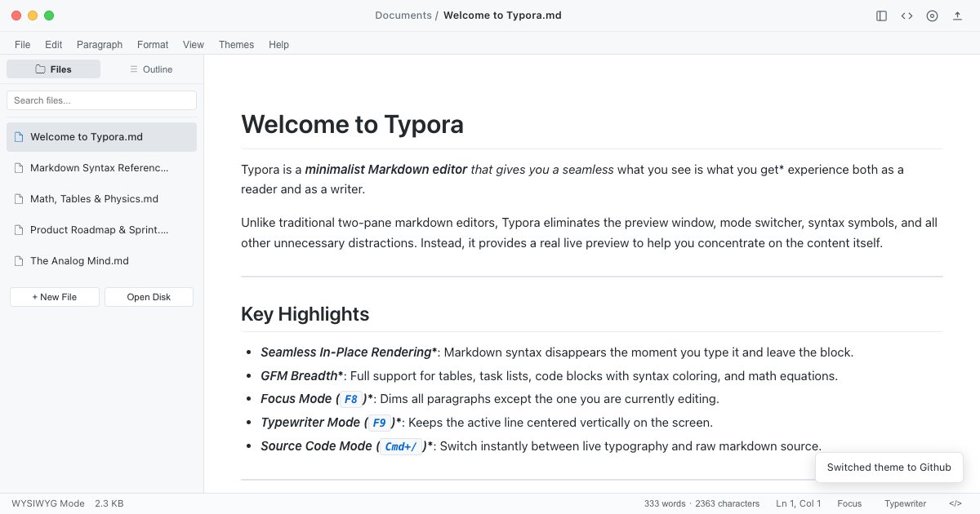Open the View menu

(x=194, y=45)
